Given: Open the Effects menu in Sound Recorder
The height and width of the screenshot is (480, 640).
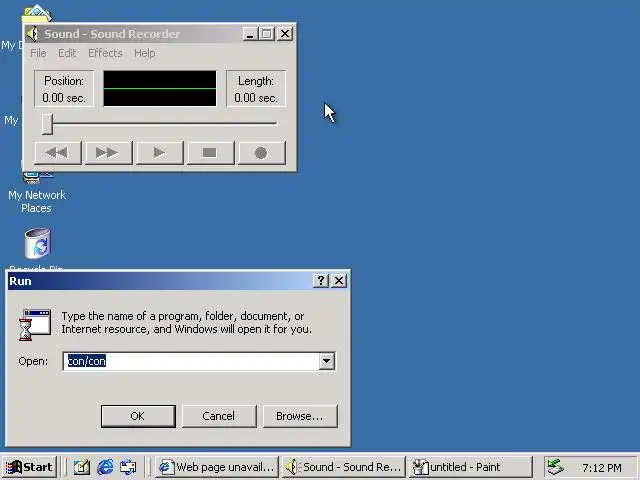Looking at the screenshot, I should coord(105,53).
